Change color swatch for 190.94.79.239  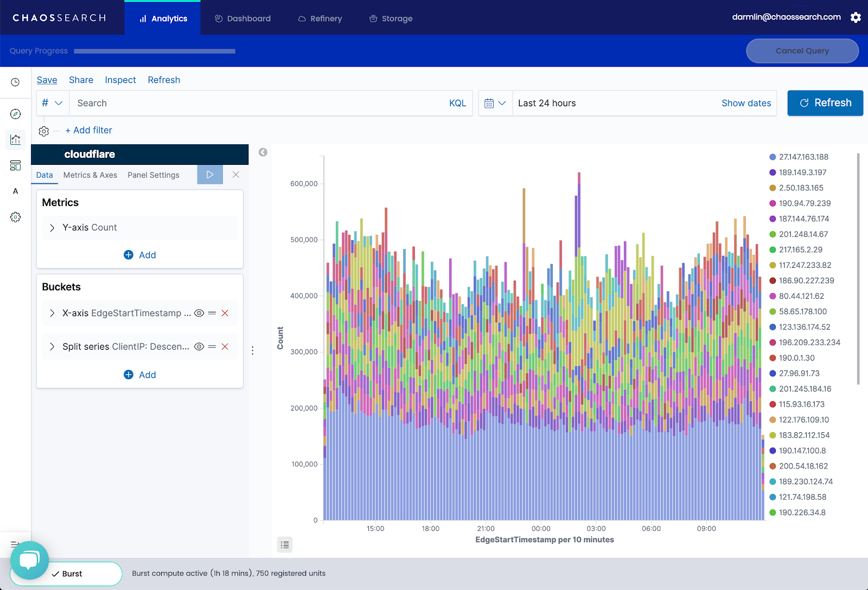click(773, 203)
